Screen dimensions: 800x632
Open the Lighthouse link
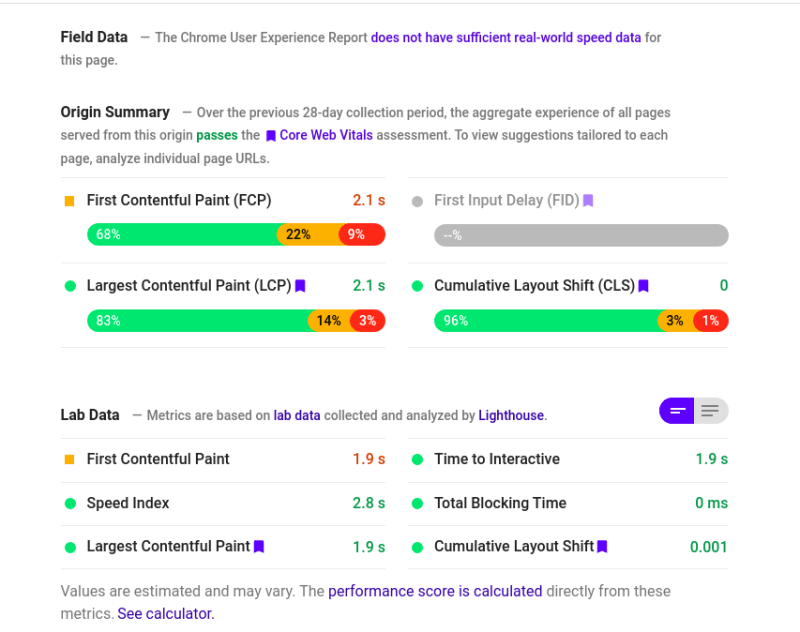click(511, 416)
